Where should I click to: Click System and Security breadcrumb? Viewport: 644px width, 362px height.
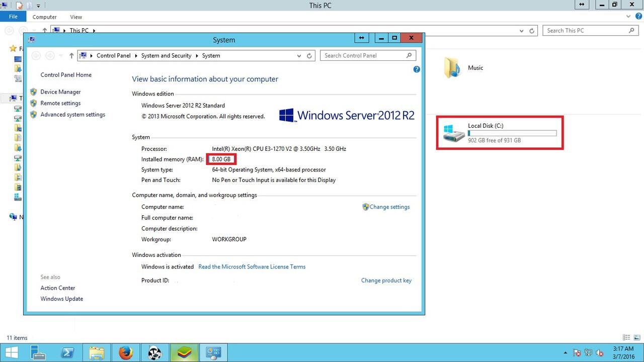coord(166,56)
